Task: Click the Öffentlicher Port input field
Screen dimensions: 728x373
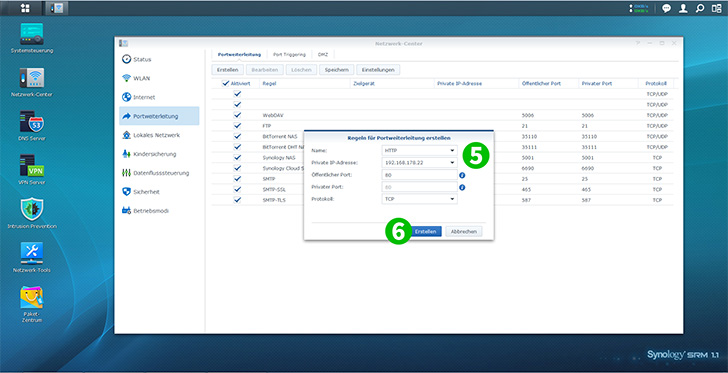Action: point(419,175)
